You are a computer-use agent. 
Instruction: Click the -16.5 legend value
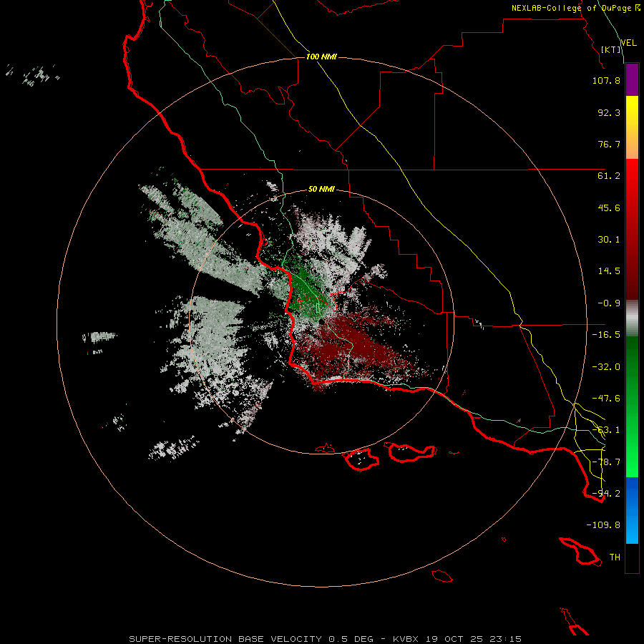(606, 335)
